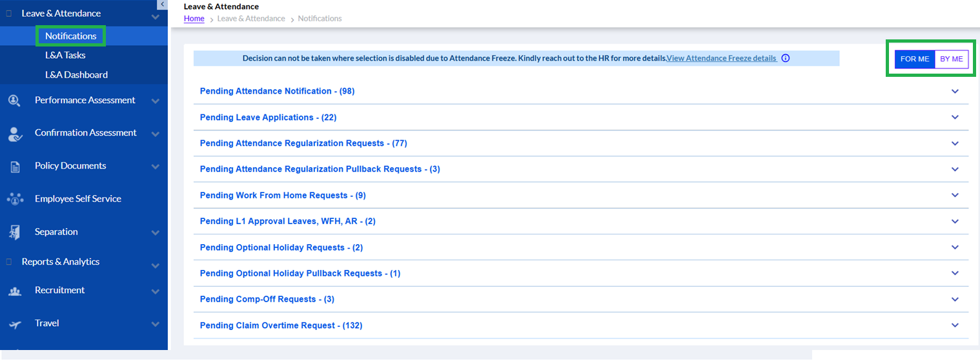Image resolution: width=980 pixels, height=361 pixels.
Task: Collapse the Leave & Attendance sidebar menu
Action: coord(155,16)
